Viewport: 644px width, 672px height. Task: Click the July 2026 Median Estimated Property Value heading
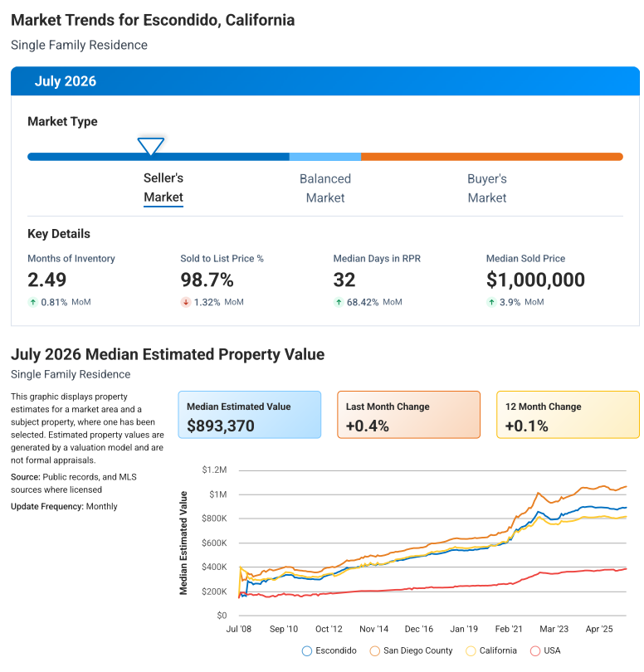point(168,354)
